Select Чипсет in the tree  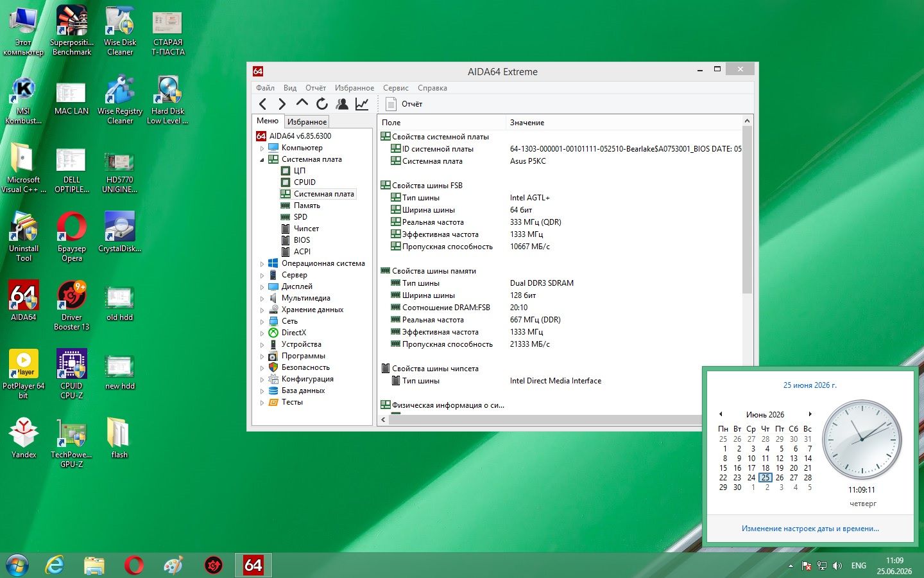tap(306, 229)
